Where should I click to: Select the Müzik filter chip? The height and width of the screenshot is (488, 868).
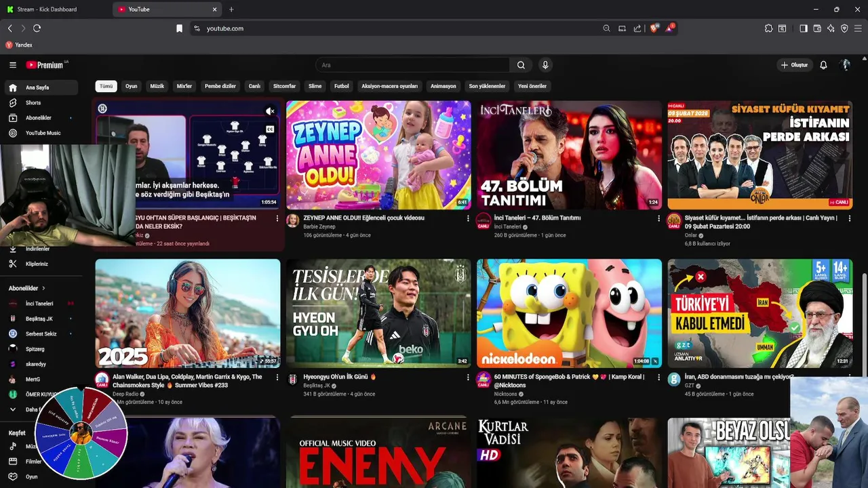[157, 86]
